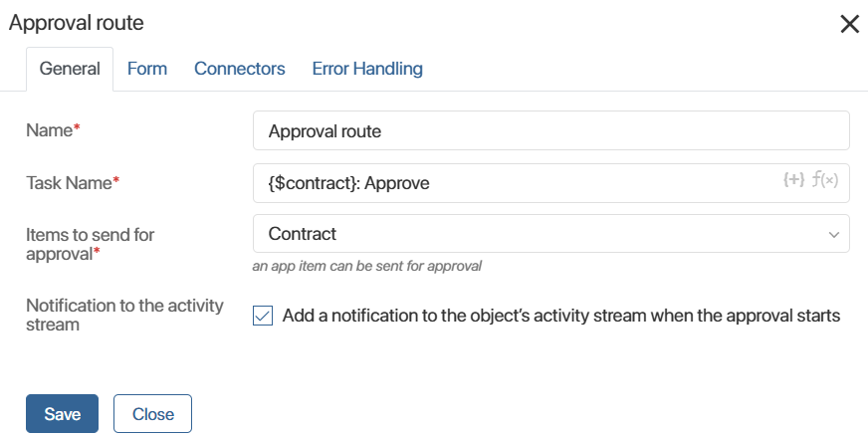868x437 pixels.
Task: Toggle the activity stream notification checkbox
Action: tap(263, 316)
